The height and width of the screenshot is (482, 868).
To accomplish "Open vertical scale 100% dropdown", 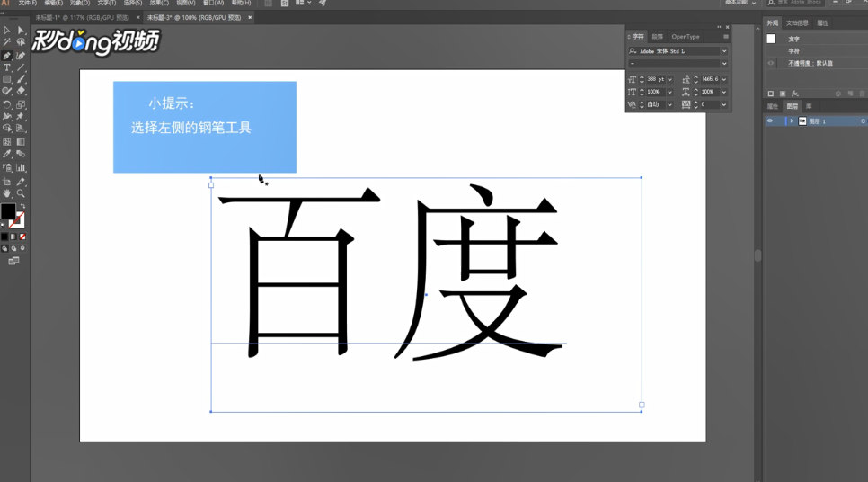I will click(x=669, y=92).
